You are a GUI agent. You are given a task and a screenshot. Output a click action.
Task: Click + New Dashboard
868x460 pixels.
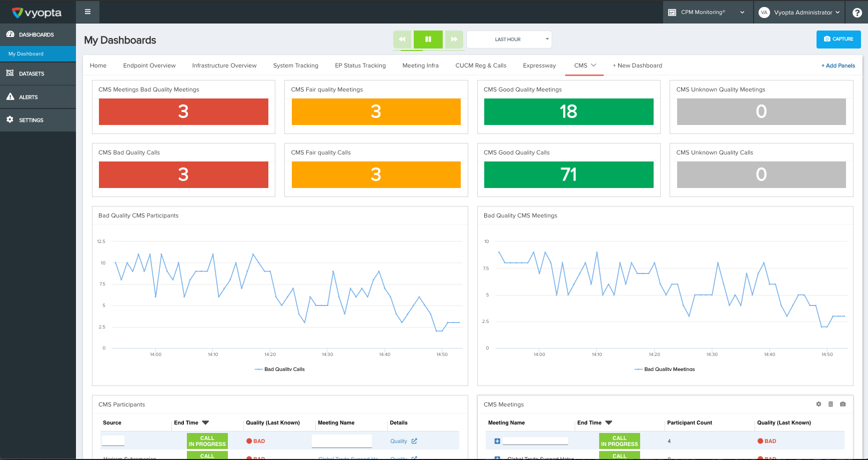click(x=637, y=65)
